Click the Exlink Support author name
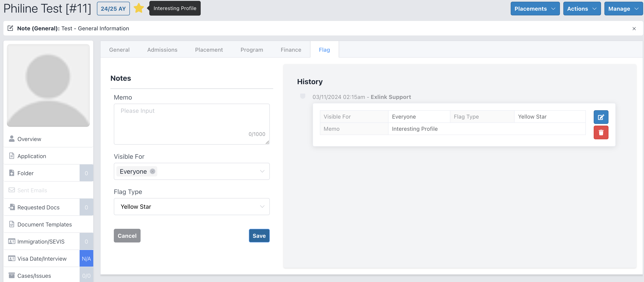This screenshot has width=644, height=282. pyautogui.click(x=390, y=97)
